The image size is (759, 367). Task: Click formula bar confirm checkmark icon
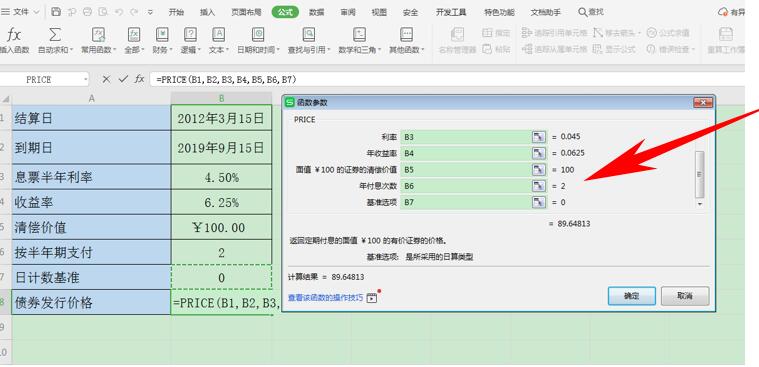123,79
